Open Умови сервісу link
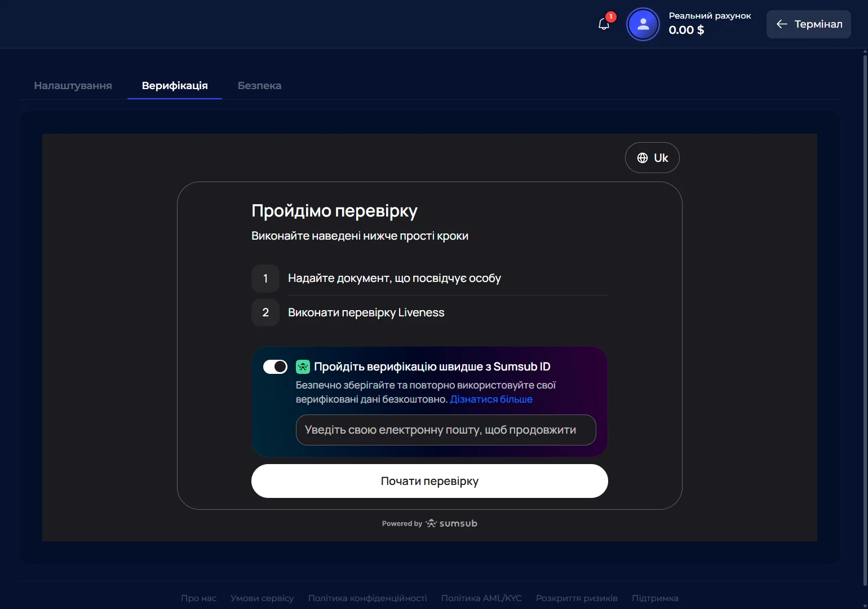The height and width of the screenshot is (609, 868). pyautogui.click(x=262, y=598)
